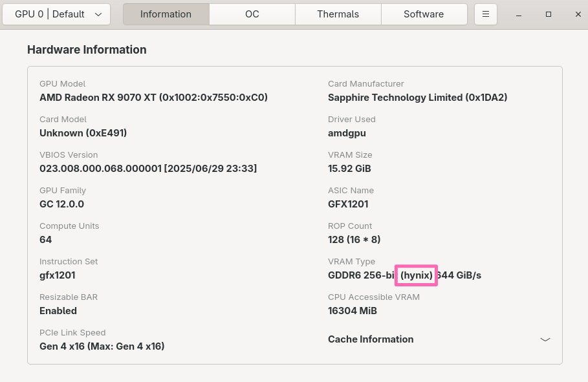Select the amdgpu driver value
The height and width of the screenshot is (382, 588).
345,133
